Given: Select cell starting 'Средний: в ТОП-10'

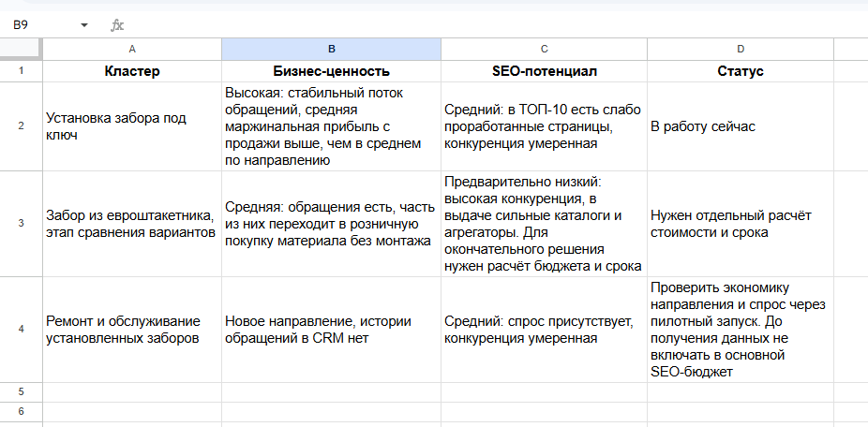Looking at the screenshot, I should click(x=545, y=126).
